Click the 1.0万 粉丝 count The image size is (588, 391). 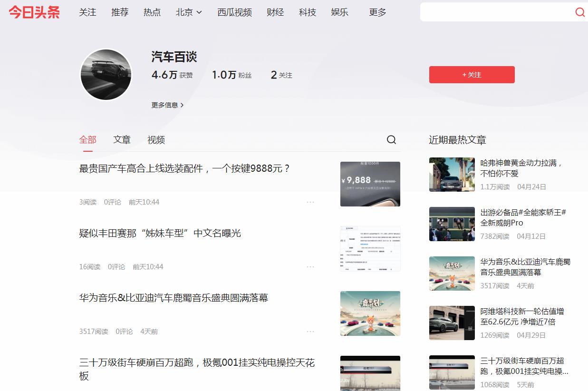pos(232,75)
